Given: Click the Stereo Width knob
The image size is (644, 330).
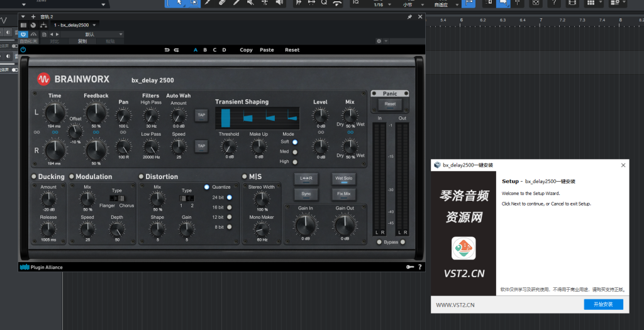Looking at the screenshot, I should [x=262, y=199].
